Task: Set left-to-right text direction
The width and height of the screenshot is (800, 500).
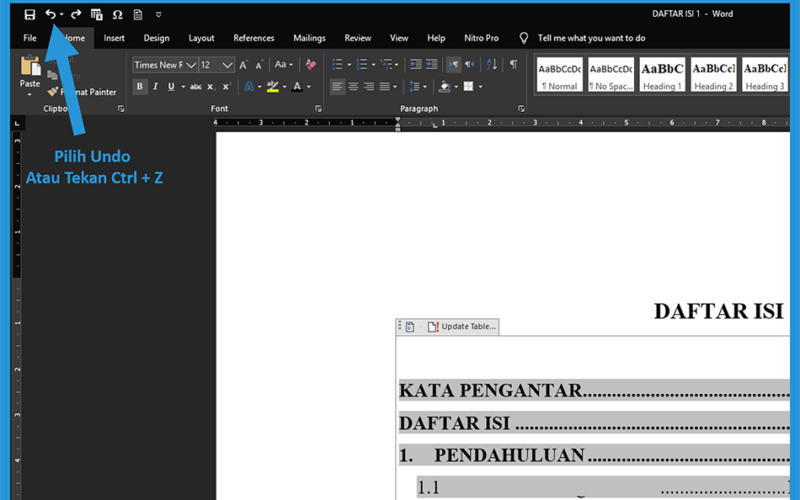Action: pyautogui.click(x=453, y=64)
